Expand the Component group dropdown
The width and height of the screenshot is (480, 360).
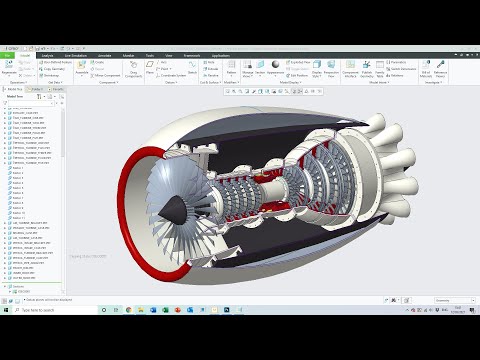click(109, 82)
